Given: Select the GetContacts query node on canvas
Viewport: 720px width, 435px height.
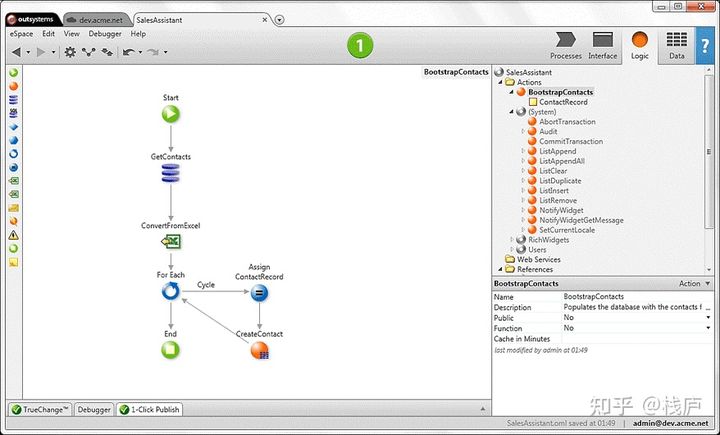Looking at the screenshot, I should tap(170, 174).
